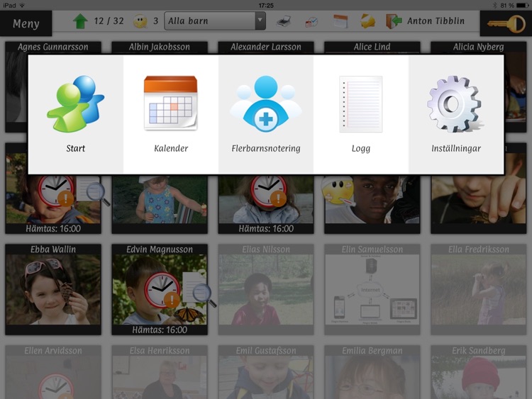Viewport: 532px width, 399px height.
Task: Select Elsa Henriksson's card
Action: coord(160,372)
